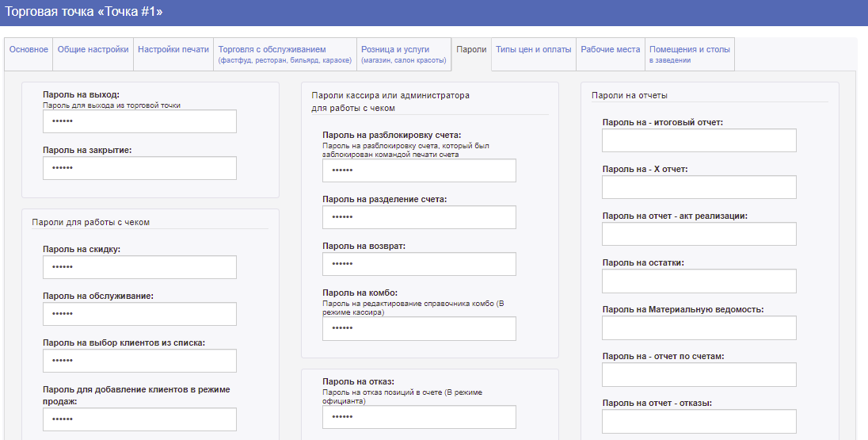Open the Рабочие места tab
Image resolution: width=868 pixels, height=440 pixels.
[x=610, y=50]
